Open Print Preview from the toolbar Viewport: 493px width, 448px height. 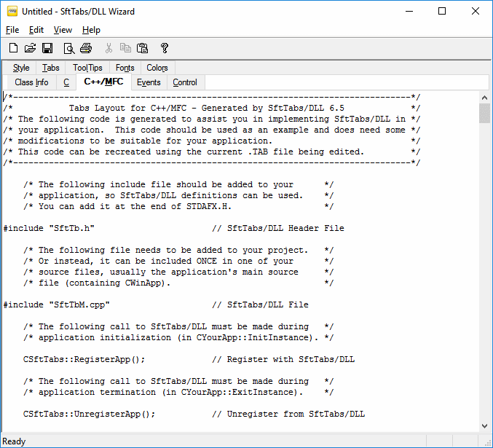pyautogui.click(x=69, y=48)
